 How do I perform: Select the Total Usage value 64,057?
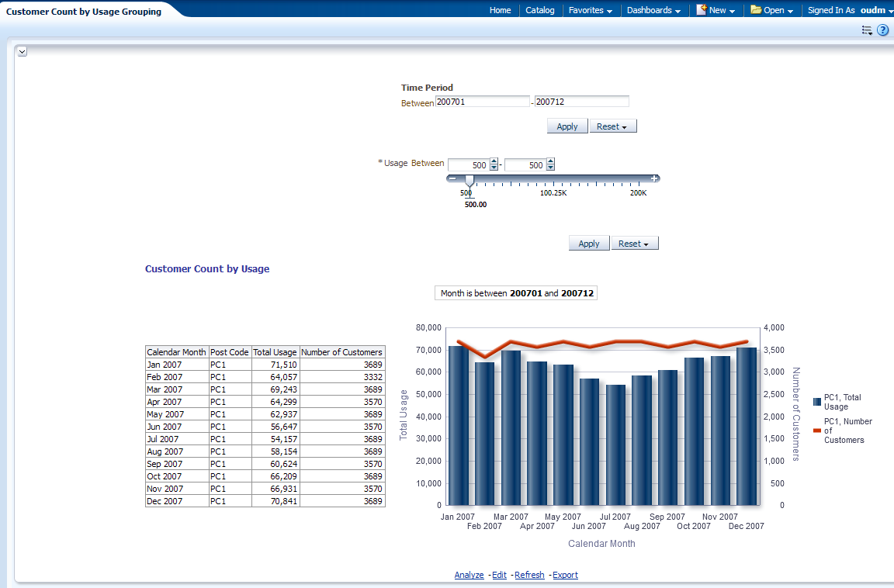[275, 377]
